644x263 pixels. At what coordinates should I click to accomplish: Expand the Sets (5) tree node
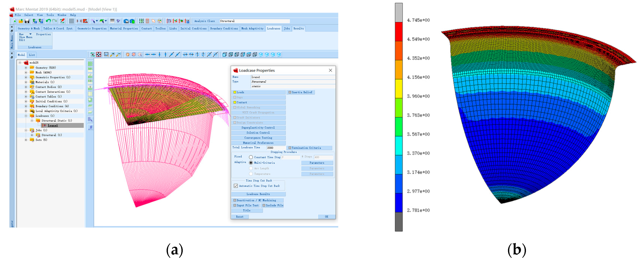(x=26, y=140)
